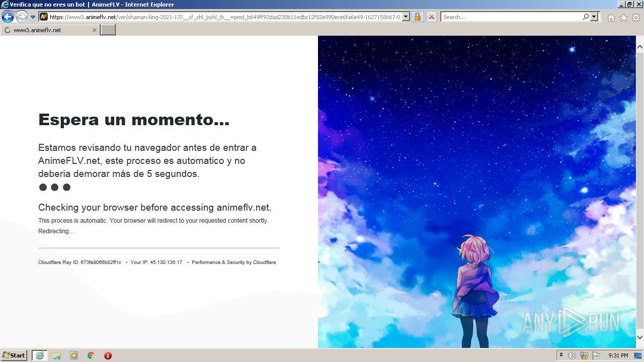Image resolution: width=644 pixels, height=362 pixels.
Task: Click the anime girl night-sky image
Action: pyautogui.click(x=477, y=192)
